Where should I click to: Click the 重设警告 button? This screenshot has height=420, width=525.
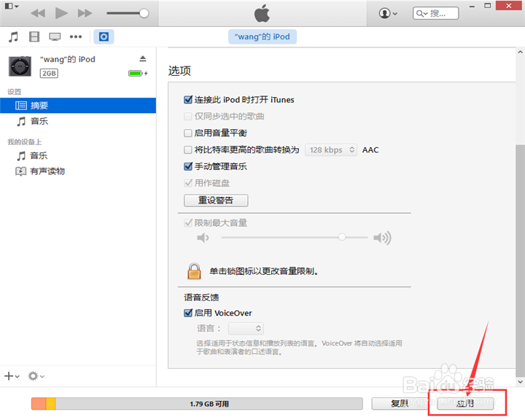(x=216, y=201)
